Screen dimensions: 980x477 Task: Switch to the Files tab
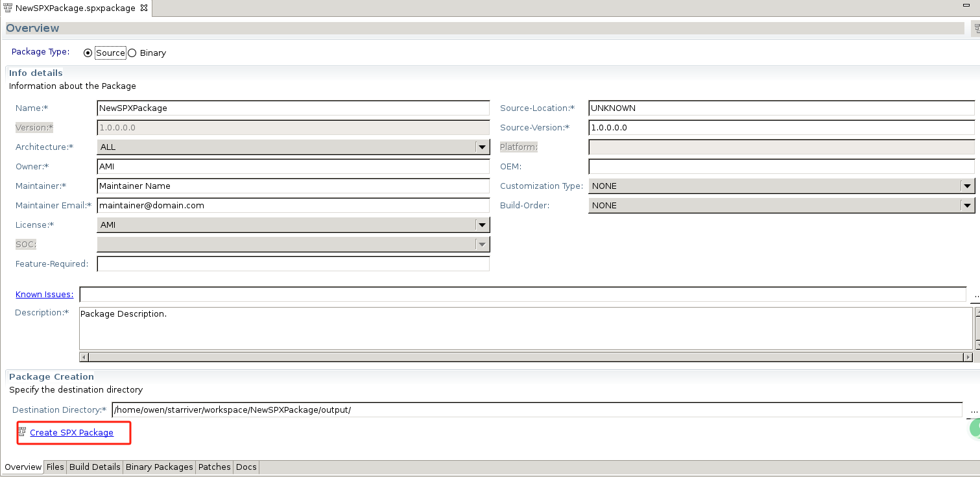(x=55, y=467)
